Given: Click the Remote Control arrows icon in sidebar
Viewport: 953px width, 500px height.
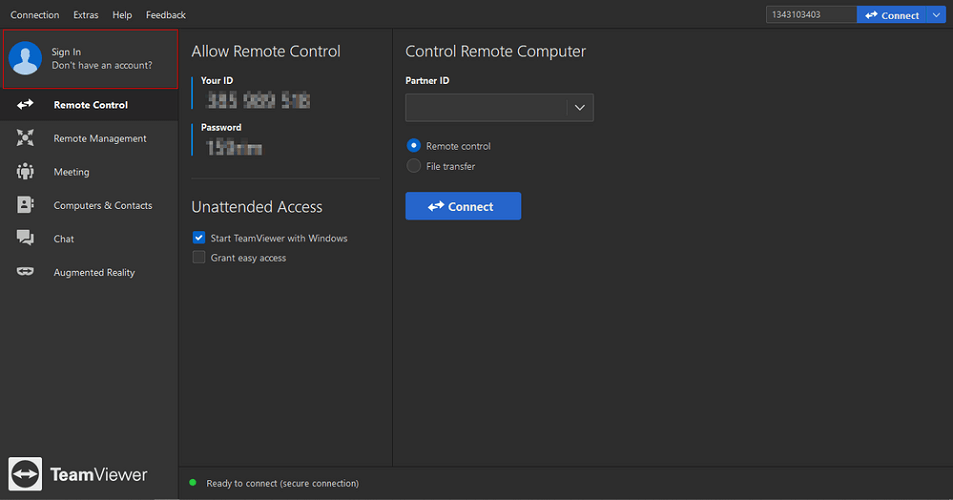Looking at the screenshot, I should click(x=25, y=104).
